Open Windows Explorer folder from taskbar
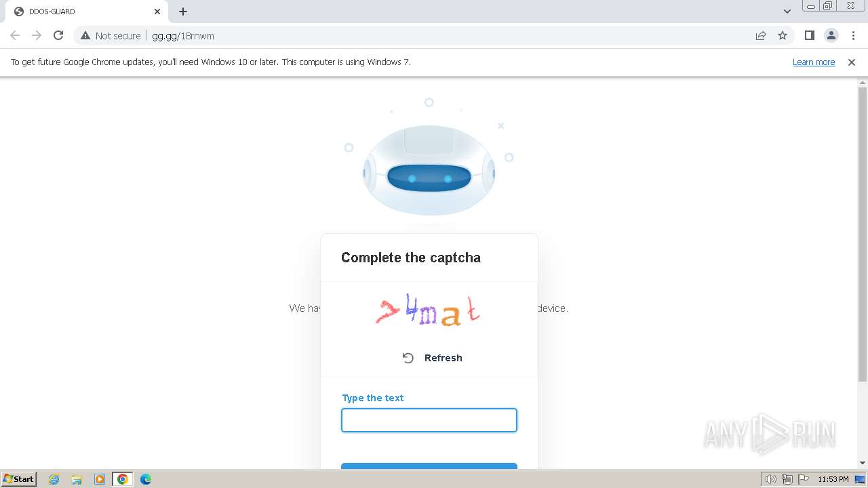 pyautogui.click(x=77, y=479)
